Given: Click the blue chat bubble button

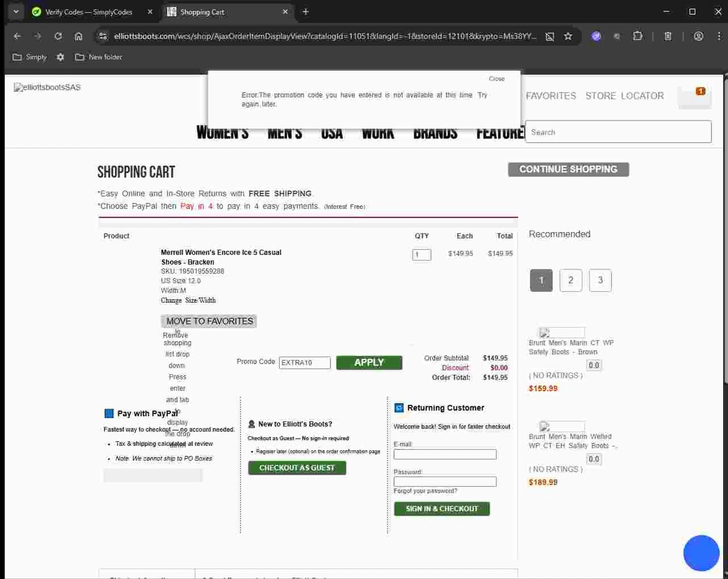Looking at the screenshot, I should point(701,553).
